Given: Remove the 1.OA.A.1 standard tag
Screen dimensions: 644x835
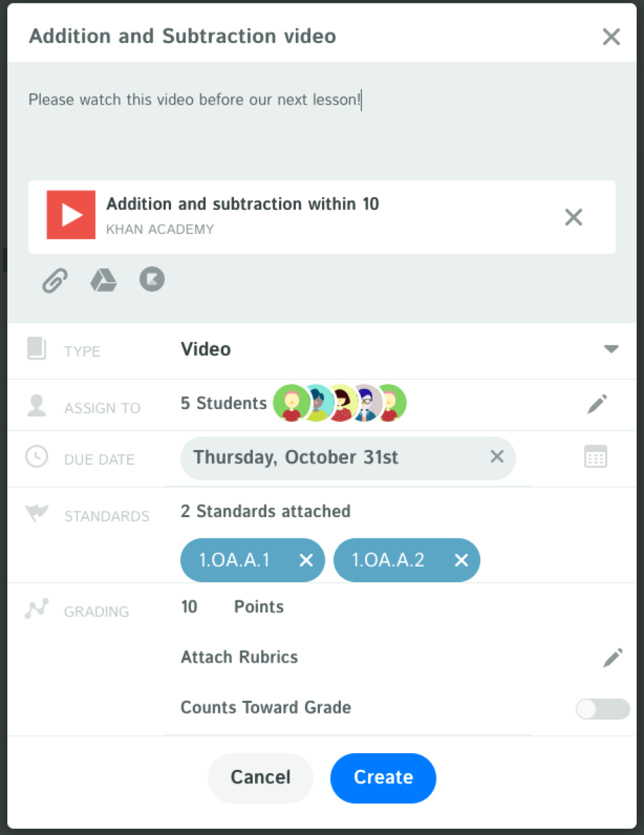Looking at the screenshot, I should (x=306, y=560).
